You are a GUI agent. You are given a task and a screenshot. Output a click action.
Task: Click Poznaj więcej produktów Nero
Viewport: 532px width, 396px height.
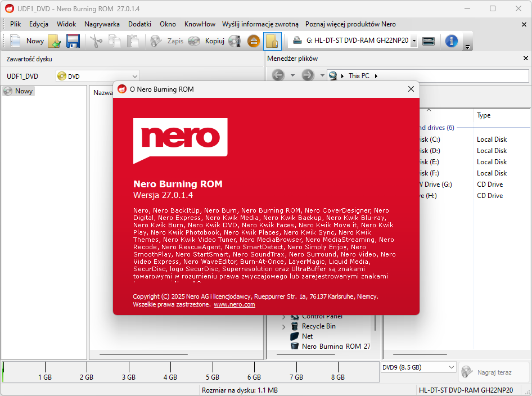click(x=350, y=24)
